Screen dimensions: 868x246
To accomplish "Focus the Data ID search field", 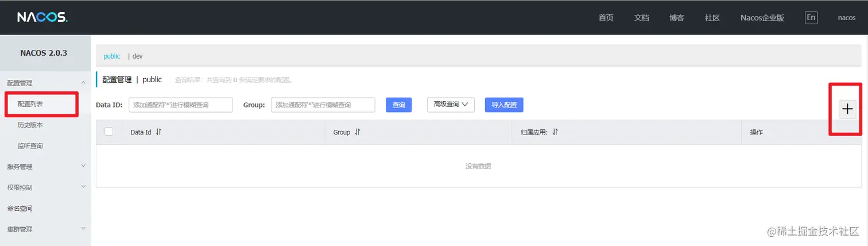I will 181,105.
